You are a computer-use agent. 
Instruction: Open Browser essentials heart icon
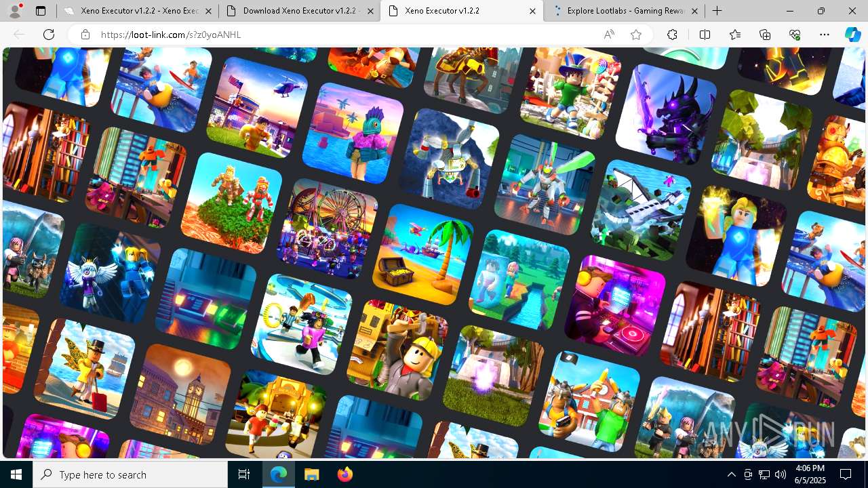pos(795,35)
